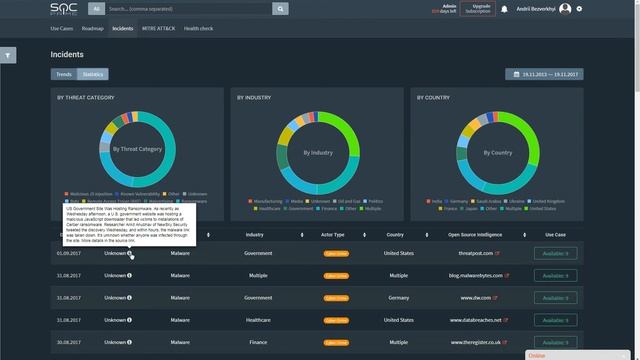Open the date range picker
The image size is (640, 360).
tap(544, 74)
